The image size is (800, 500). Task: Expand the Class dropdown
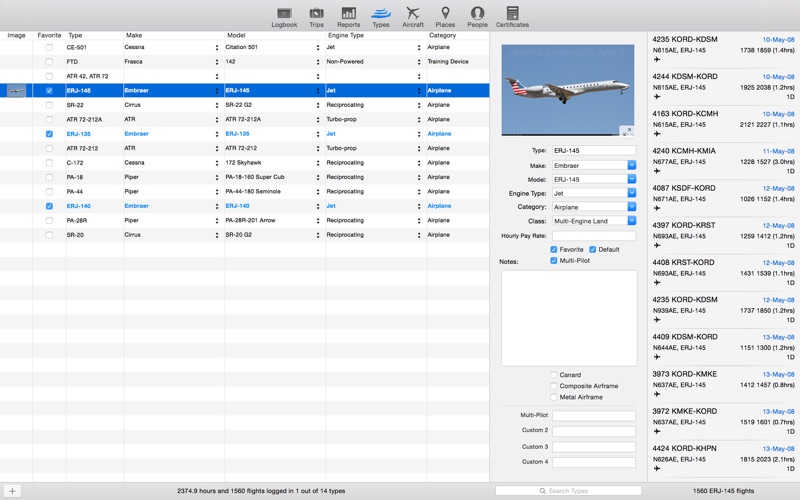[x=631, y=222]
